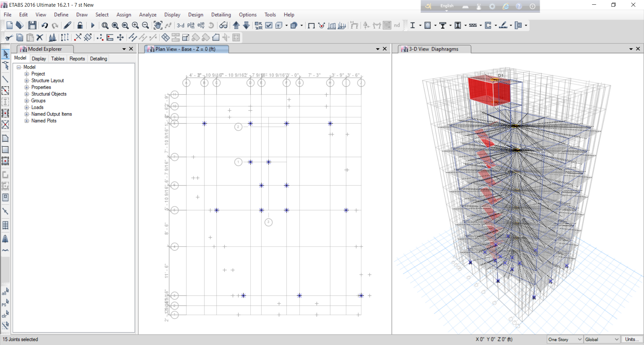
Task: Expand the Loads tree node
Action: 26,108
